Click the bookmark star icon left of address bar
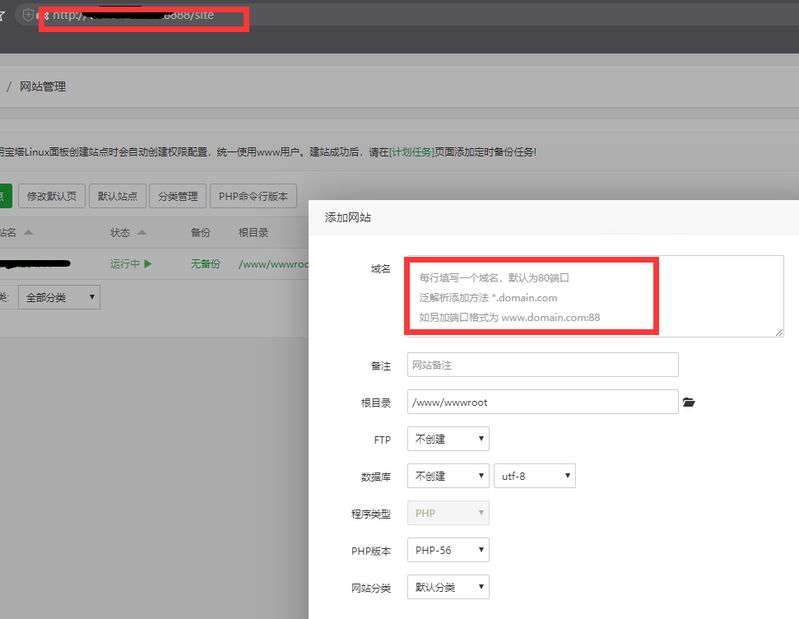 click(x=3, y=16)
